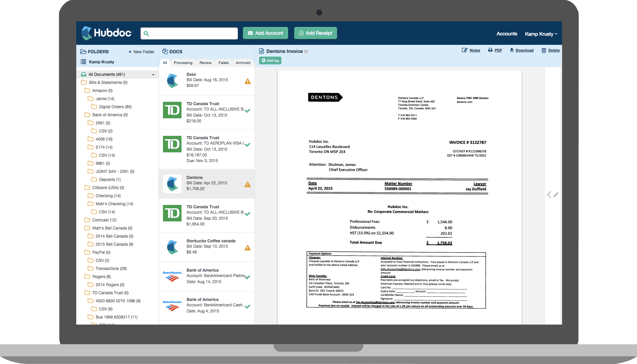The height and width of the screenshot is (364, 637).
Task: Open the Starbucks Coffee canada document
Action: click(x=207, y=247)
